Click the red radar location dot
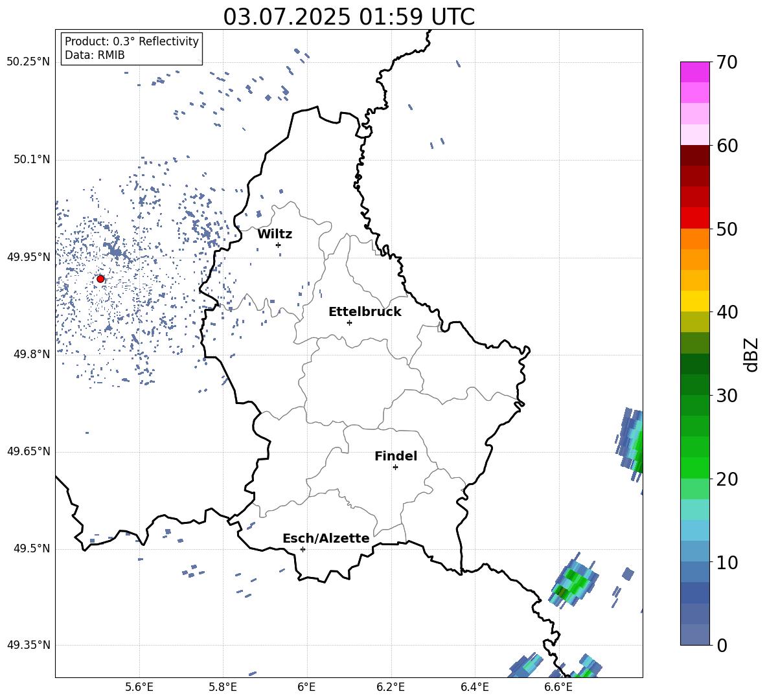Screen dimensions: 767x700 coord(100,279)
